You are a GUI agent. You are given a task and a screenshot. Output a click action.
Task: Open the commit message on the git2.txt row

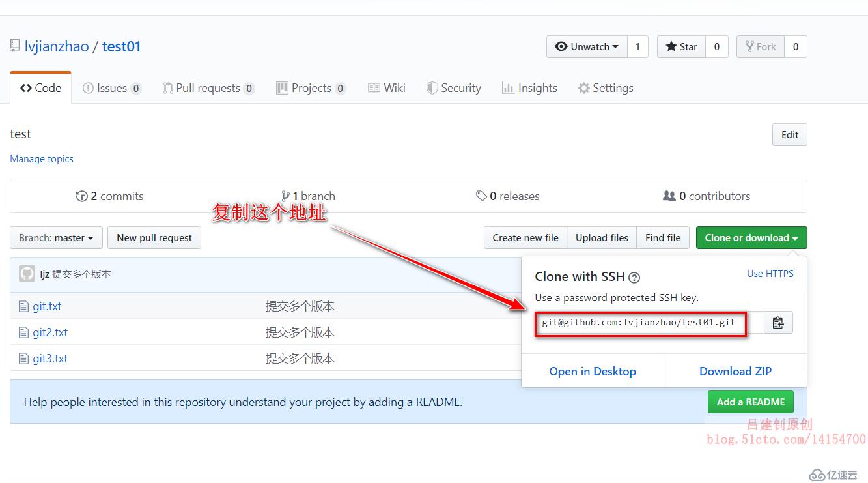click(x=300, y=332)
